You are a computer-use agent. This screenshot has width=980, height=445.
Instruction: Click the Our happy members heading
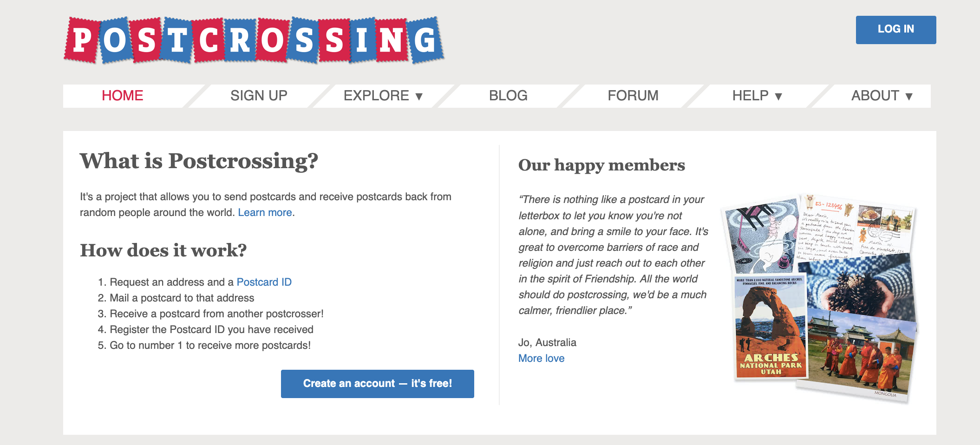coord(601,165)
